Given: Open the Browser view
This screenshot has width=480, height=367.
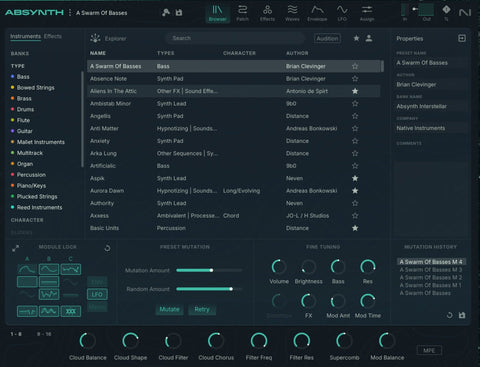Looking at the screenshot, I should pos(217,13).
